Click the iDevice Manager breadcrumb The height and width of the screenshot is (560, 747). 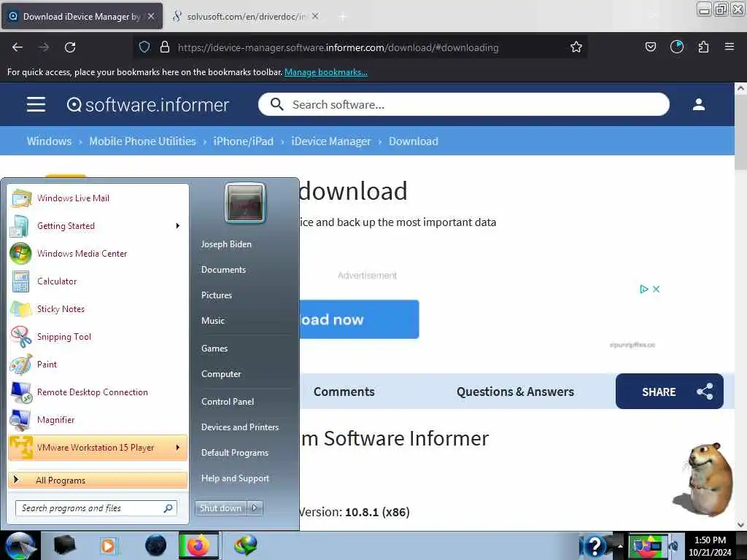(331, 141)
